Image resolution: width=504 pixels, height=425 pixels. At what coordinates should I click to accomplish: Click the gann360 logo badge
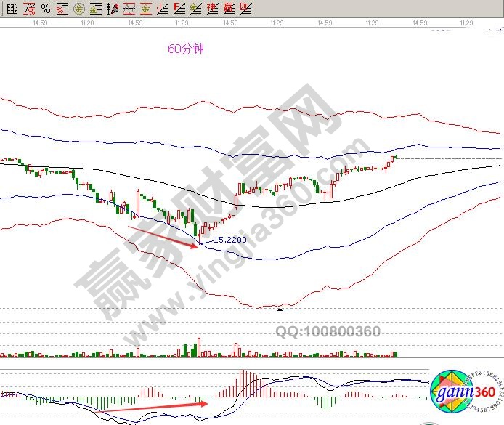[463, 393]
